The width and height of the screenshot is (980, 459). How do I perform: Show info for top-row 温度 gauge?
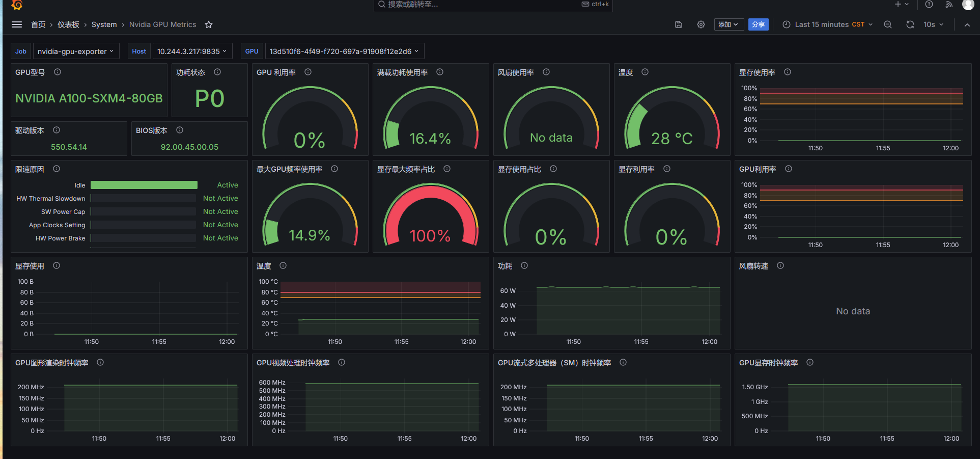pos(645,72)
